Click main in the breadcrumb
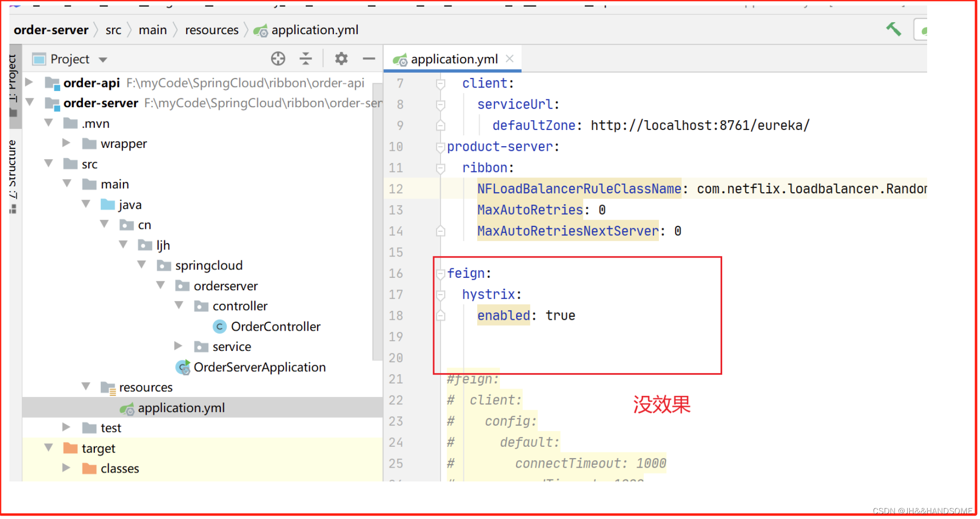The width and height of the screenshot is (980, 519). coord(153,30)
